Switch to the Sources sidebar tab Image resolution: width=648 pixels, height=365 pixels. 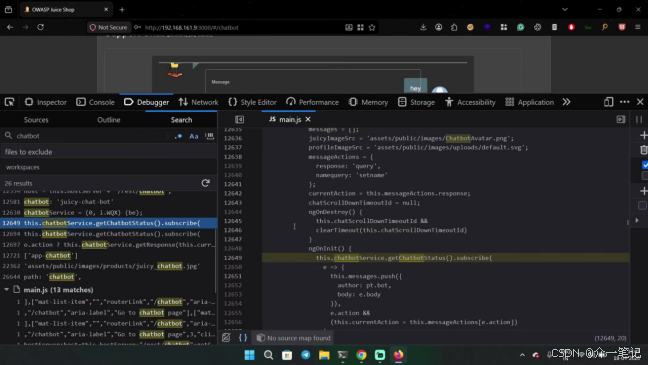pyautogui.click(x=36, y=120)
